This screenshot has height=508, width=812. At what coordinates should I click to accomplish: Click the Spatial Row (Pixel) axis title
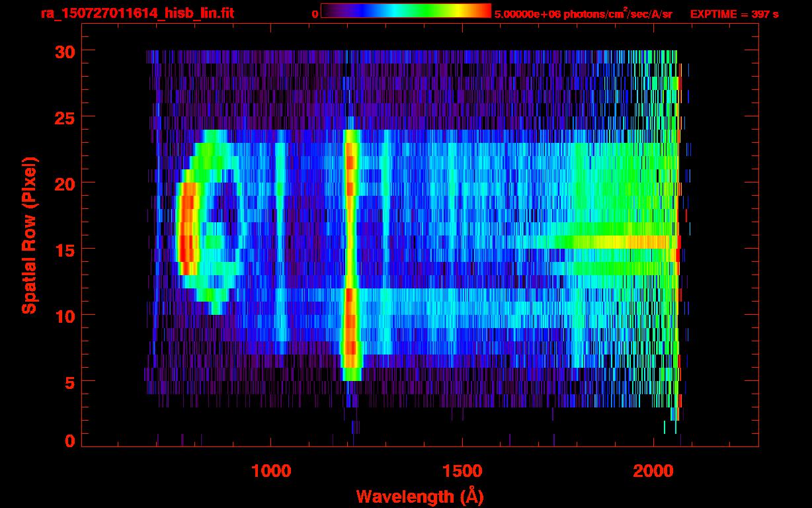[29, 235]
